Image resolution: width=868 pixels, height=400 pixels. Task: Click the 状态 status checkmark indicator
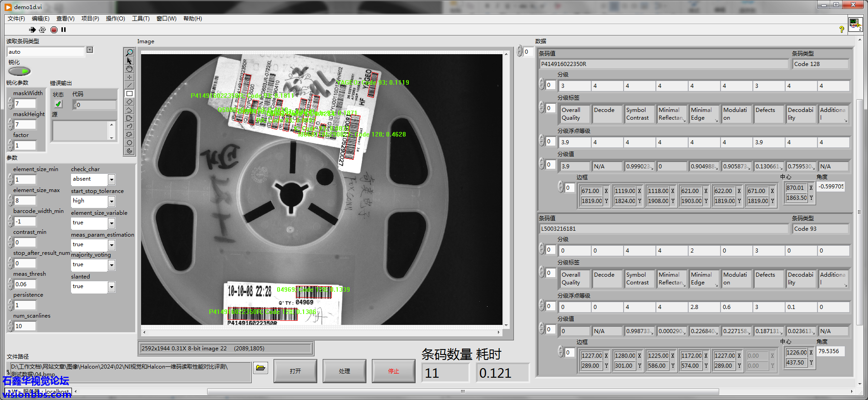[58, 104]
